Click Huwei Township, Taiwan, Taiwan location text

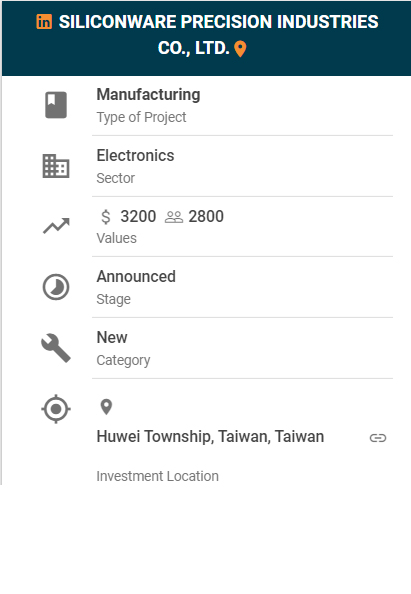tap(210, 437)
